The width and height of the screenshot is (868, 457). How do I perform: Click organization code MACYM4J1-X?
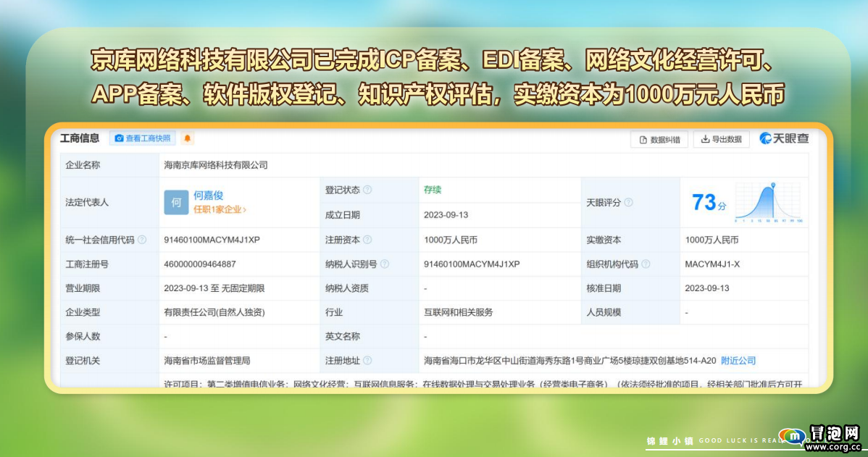pyautogui.click(x=712, y=264)
